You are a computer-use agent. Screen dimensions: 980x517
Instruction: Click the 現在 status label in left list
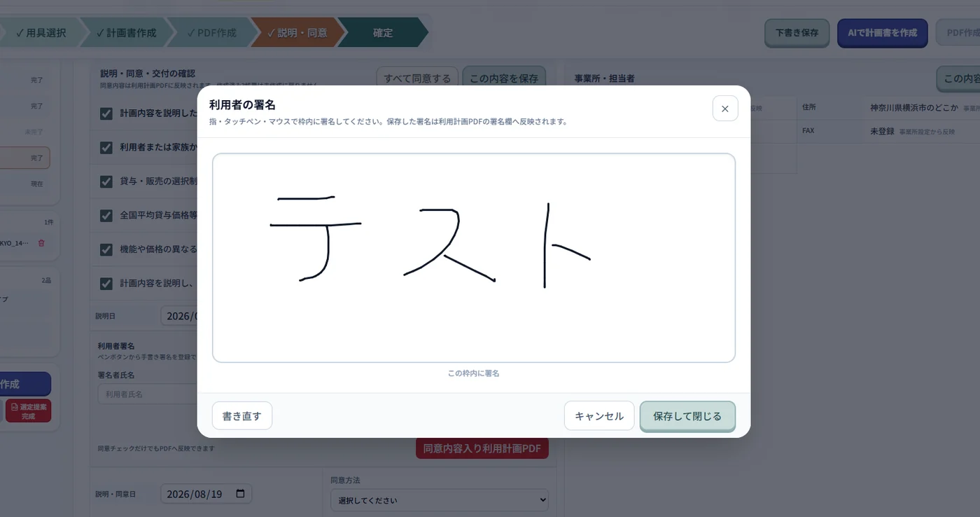point(37,184)
